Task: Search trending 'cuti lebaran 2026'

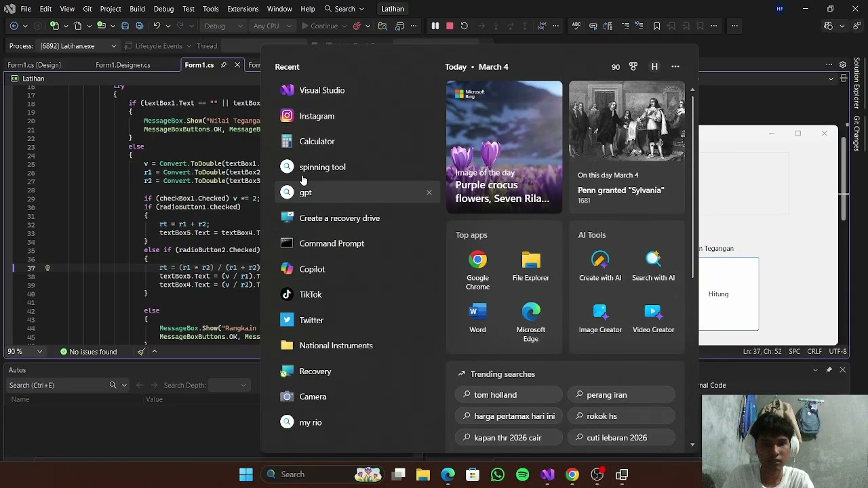Action: point(621,438)
